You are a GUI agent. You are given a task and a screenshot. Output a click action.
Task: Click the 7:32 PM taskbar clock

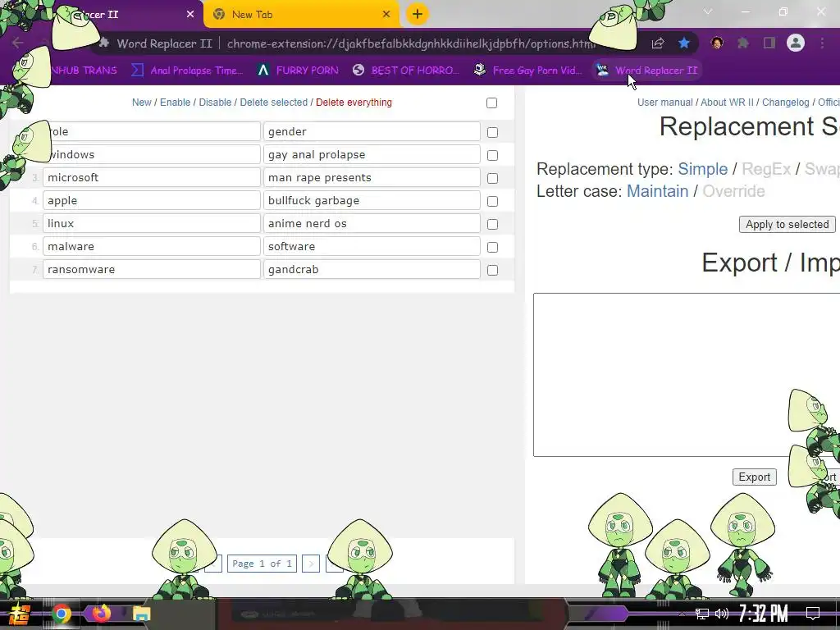(764, 614)
